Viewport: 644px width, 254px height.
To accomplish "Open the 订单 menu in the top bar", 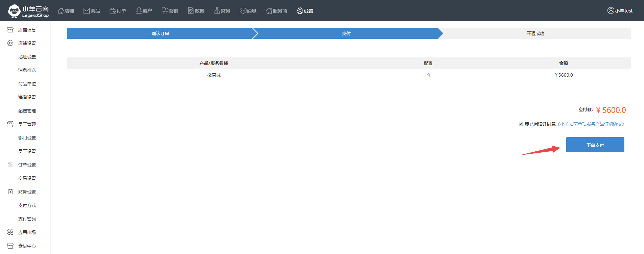I will (x=118, y=11).
